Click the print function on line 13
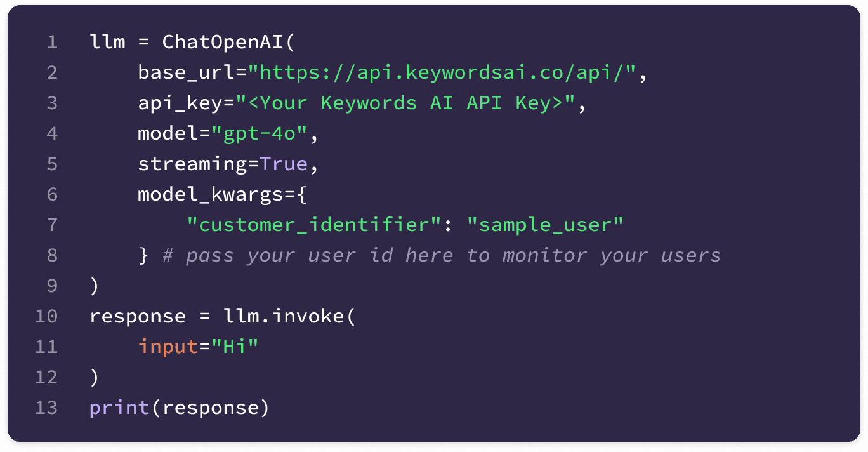This screenshot has height=452, width=868. pyautogui.click(x=119, y=408)
